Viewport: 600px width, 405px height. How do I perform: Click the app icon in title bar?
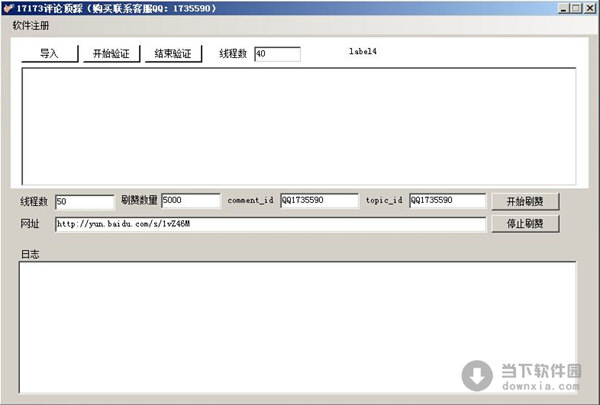[x=8, y=8]
